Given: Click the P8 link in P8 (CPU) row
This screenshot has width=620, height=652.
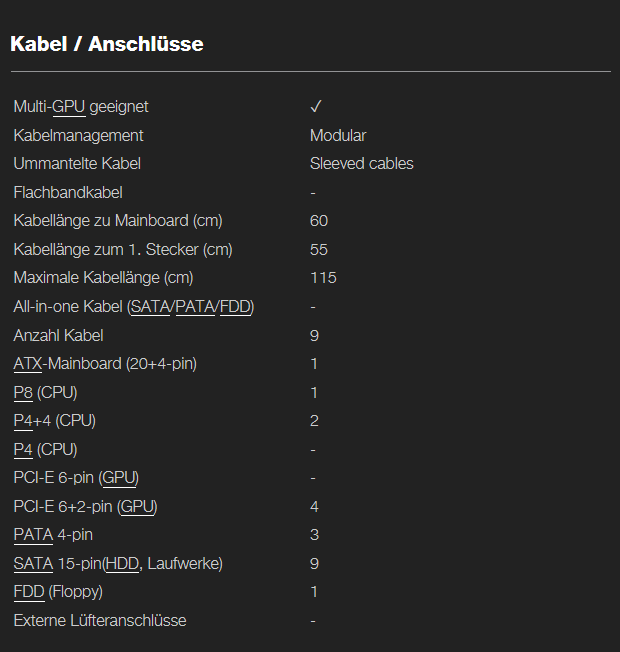Looking at the screenshot, I should pos(23,392).
